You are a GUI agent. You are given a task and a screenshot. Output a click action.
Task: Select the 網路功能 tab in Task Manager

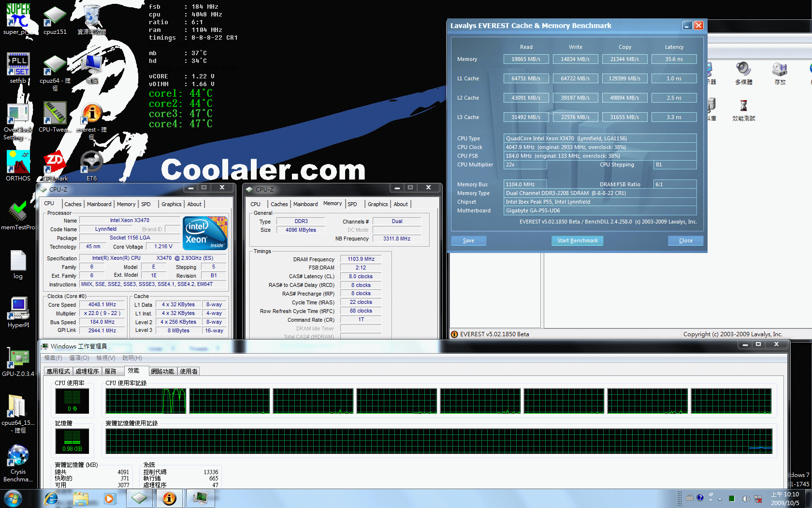[x=162, y=372]
